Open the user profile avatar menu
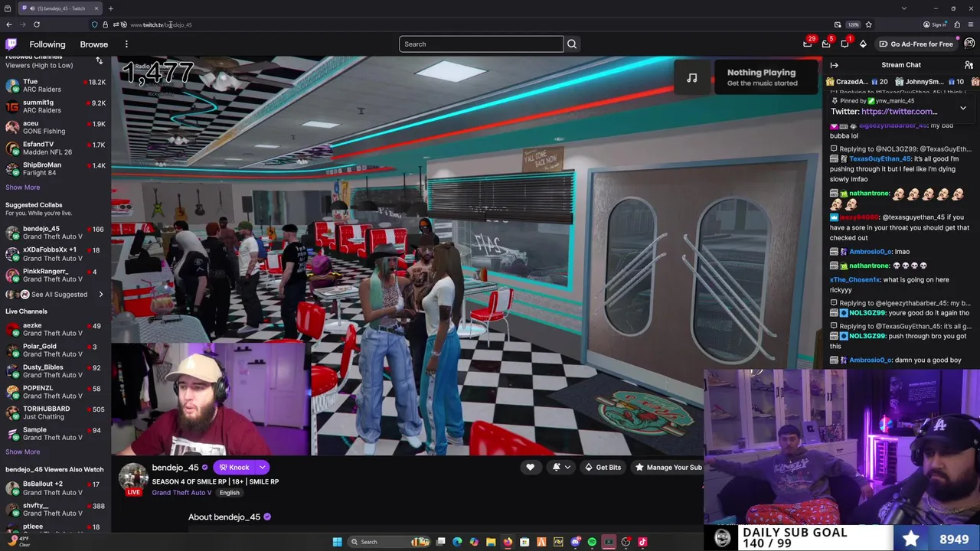980x551 pixels. pos(969,44)
